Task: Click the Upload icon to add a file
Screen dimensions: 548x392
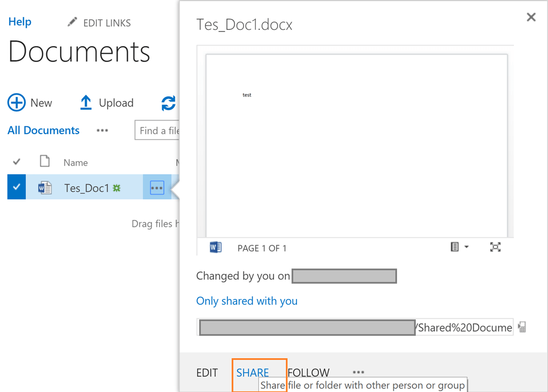Action: (x=86, y=102)
